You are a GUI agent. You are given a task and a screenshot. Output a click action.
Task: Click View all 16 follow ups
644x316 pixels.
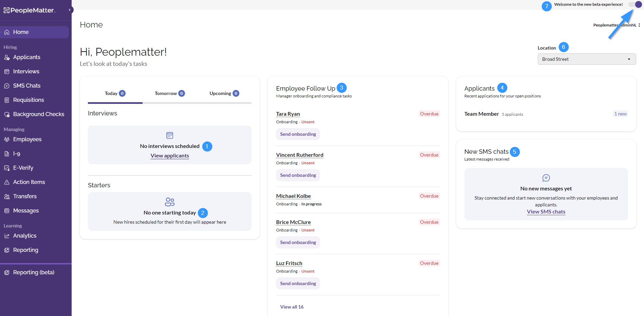292,307
